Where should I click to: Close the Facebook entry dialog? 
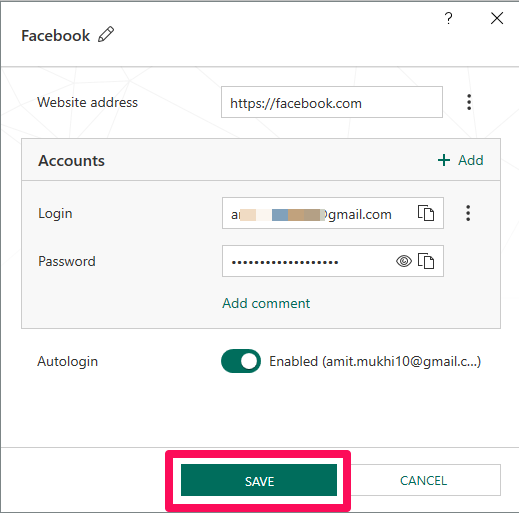(x=497, y=18)
